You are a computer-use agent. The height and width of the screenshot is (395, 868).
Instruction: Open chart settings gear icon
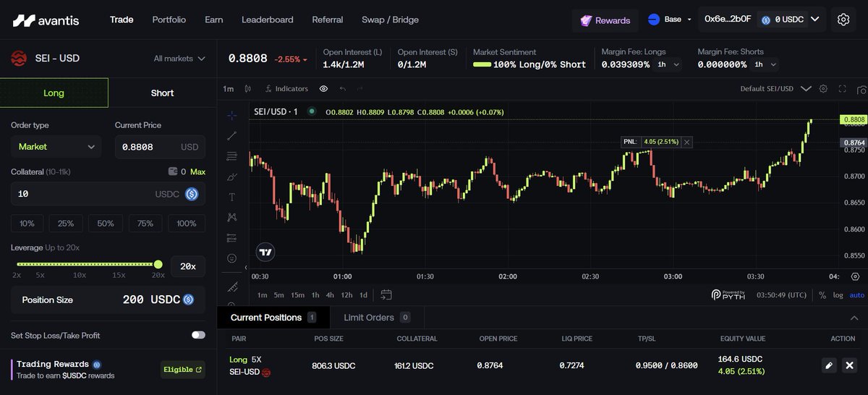tap(823, 88)
